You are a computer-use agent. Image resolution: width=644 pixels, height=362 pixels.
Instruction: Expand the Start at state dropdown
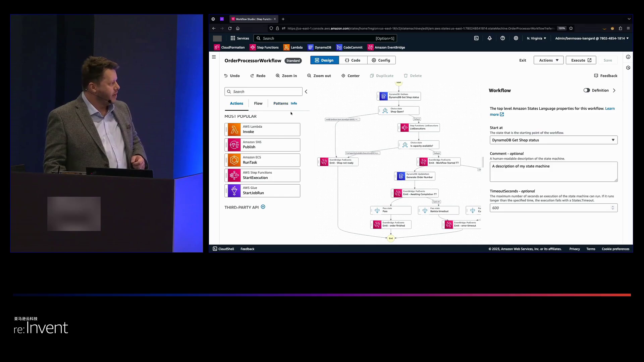(x=553, y=140)
